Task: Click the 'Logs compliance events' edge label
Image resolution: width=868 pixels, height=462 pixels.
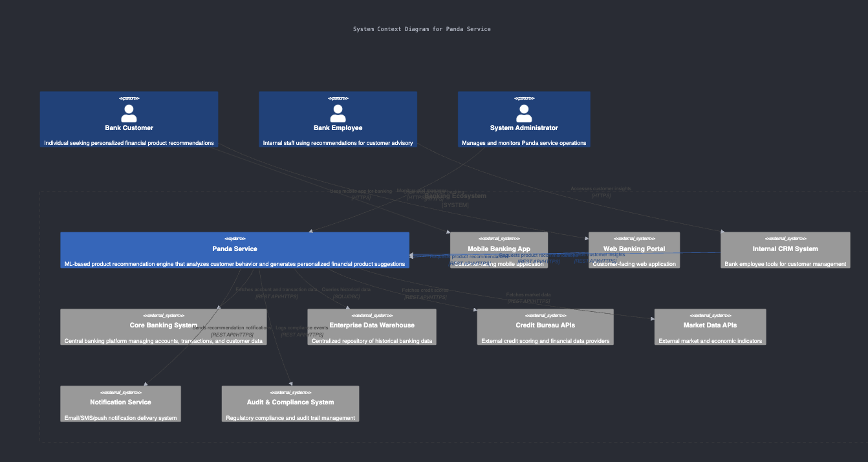Action: 302,328
